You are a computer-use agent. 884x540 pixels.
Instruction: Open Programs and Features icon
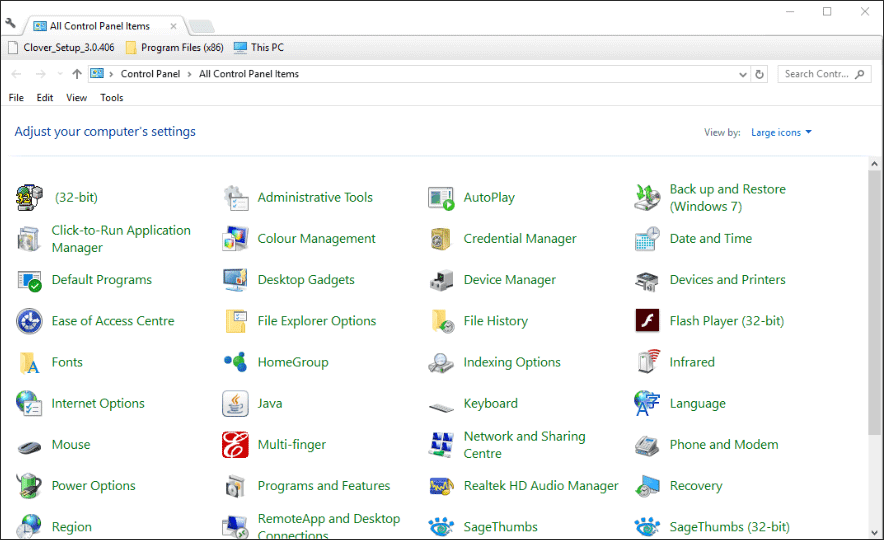(x=236, y=486)
